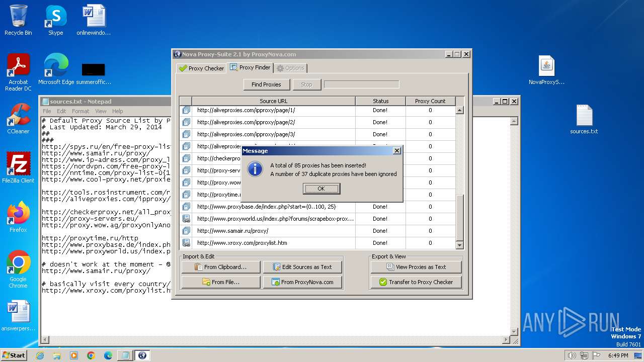Image resolution: width=644 pixels, height=362 pixels.
Task: Transfer to Proxy Checker
Action: point(416,282)
